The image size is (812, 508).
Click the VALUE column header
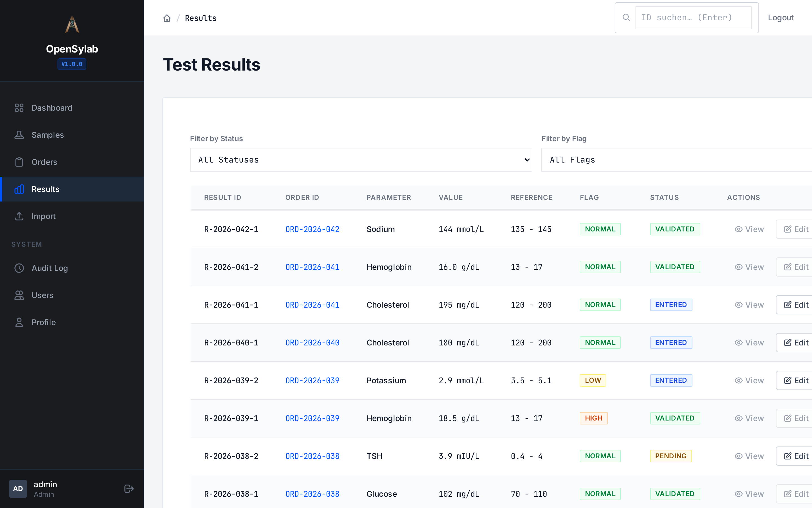point(451,198)
